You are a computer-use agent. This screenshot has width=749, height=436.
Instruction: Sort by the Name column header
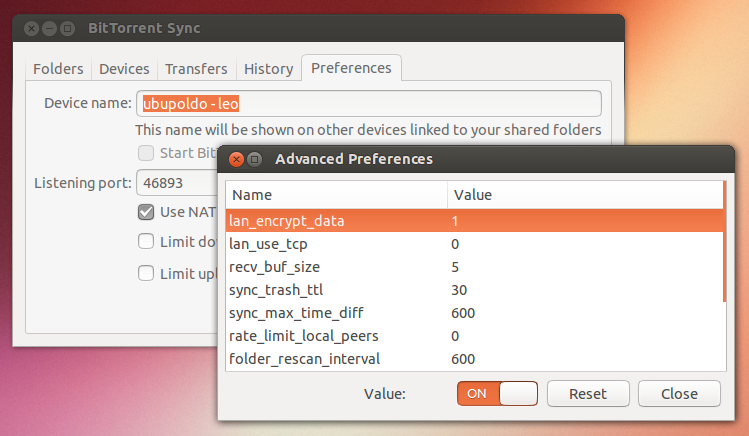click(336, 195)
